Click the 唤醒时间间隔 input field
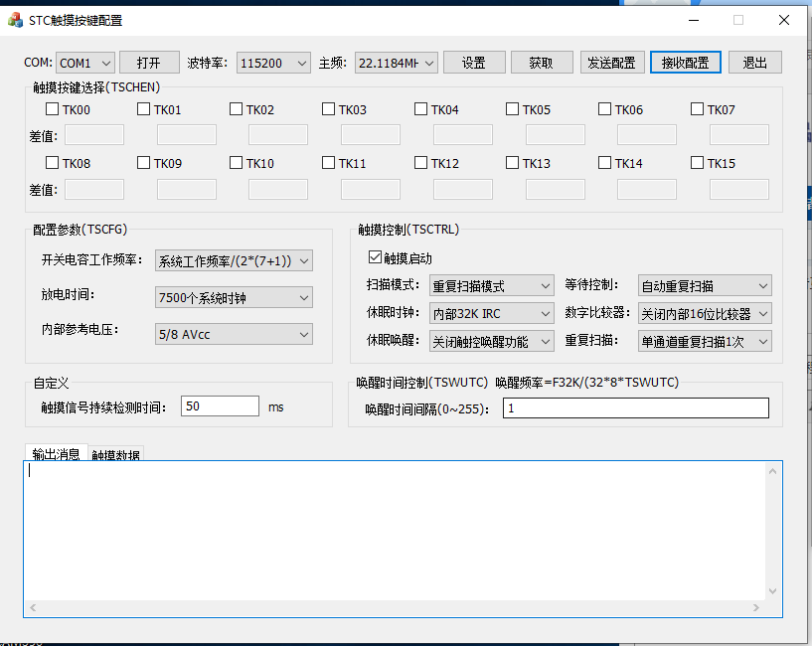 tap(635, 408)
